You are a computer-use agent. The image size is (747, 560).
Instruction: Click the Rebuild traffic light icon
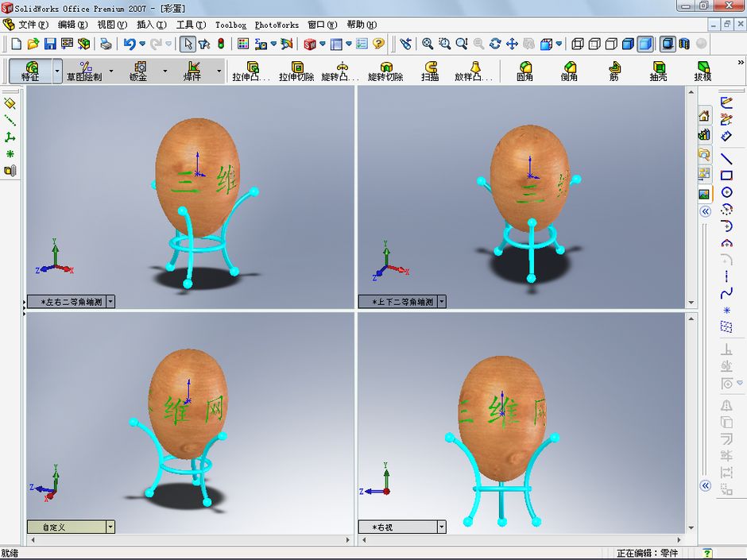coord(221,44)
